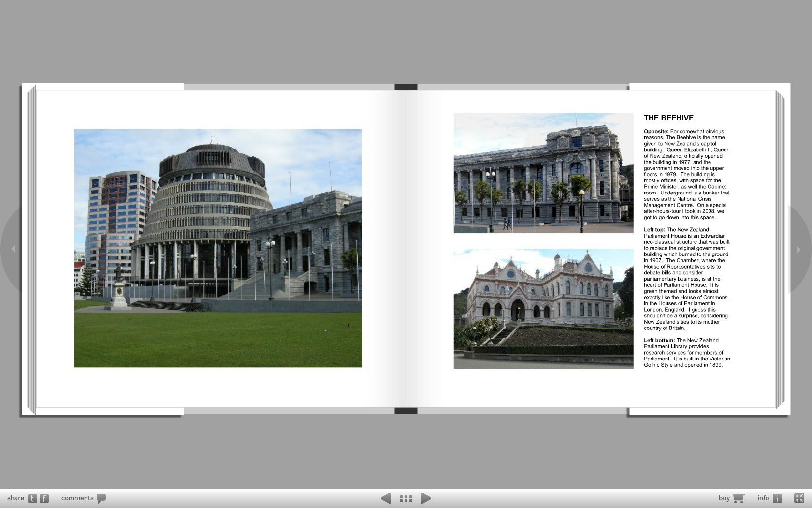This screenshot has width=812, height=508.
Task: Click the 'info' text link
Action: [763, 498]
